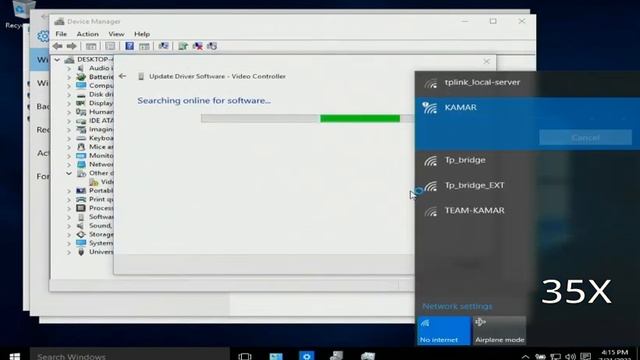The width and height of the screenshot is (640, 360).
Task: Expand the Audio inputs category
Action: click(69, 68)
